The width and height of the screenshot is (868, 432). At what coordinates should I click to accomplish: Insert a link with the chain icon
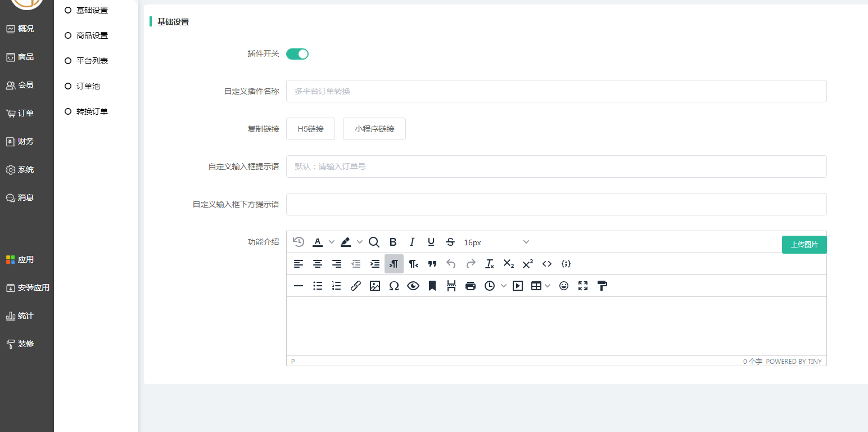[x=355, y=286]
